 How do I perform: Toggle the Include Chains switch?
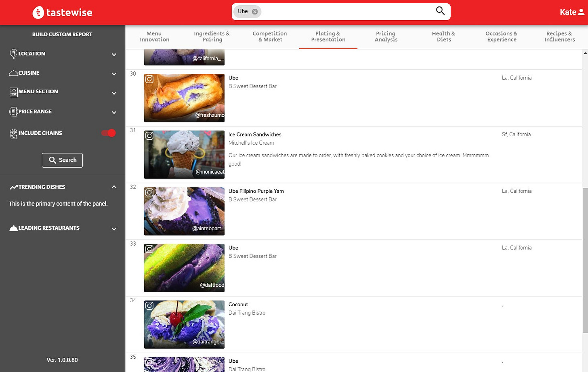tap(109, 133)
